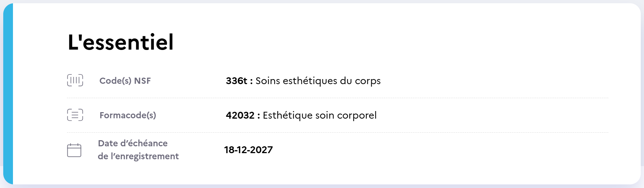
Task: Select the bold 336t NSF code
Action: point(236,81)
